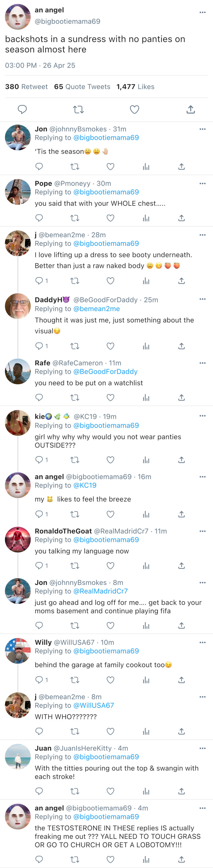
Task: Share the main tweet via share icon
Action: point(191,109)
